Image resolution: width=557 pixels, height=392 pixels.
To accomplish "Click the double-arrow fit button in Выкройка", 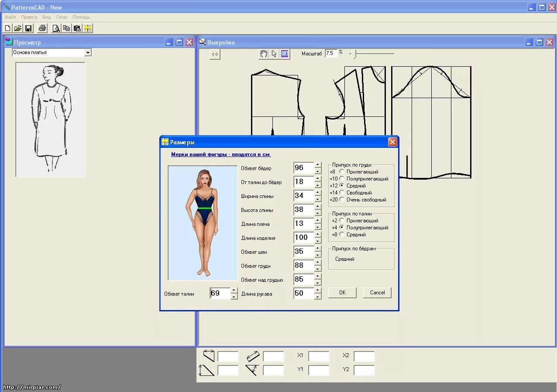I will (x=215, y=55).
